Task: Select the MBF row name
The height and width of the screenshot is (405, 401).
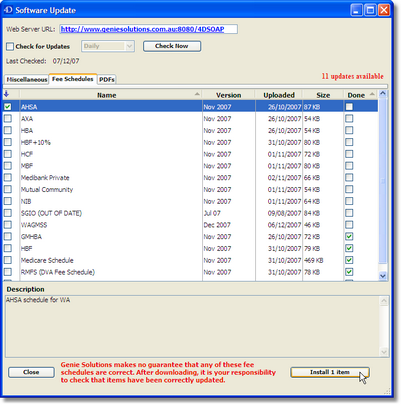Action: tap(27, 166)
